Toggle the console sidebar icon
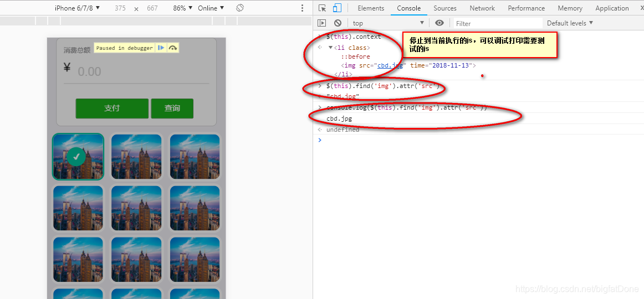This screenshot has height=299, width=644. (x=322, y=23)
